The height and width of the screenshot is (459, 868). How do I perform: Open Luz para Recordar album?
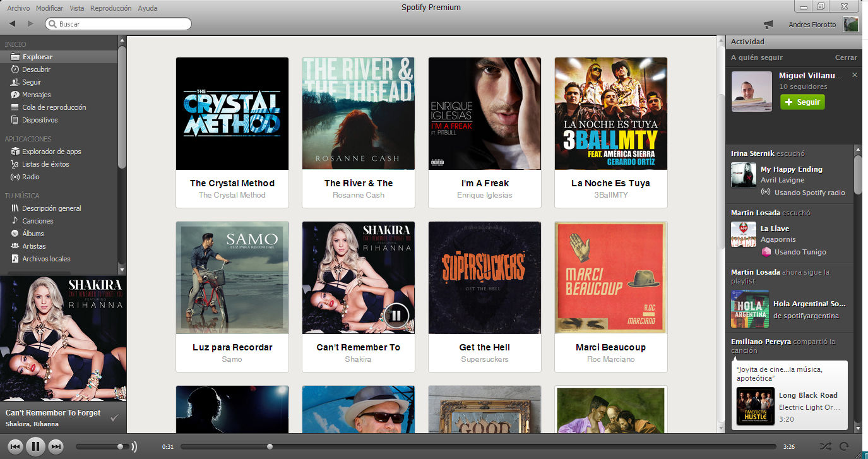[232, 278]
